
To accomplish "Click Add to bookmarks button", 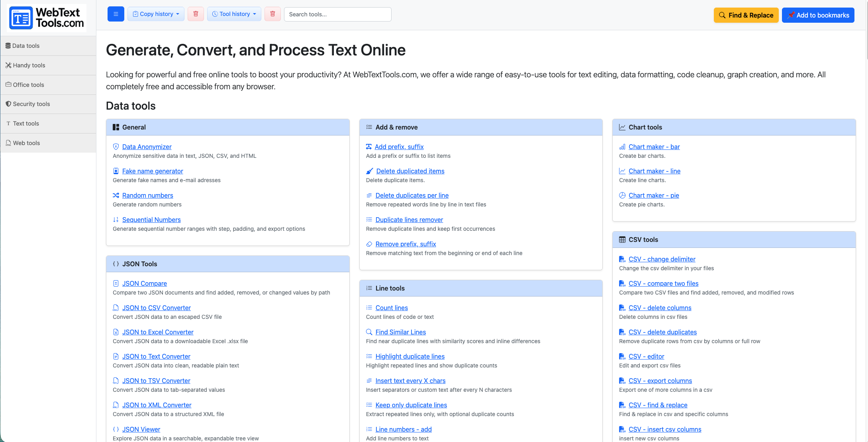I will pos(818,15).
